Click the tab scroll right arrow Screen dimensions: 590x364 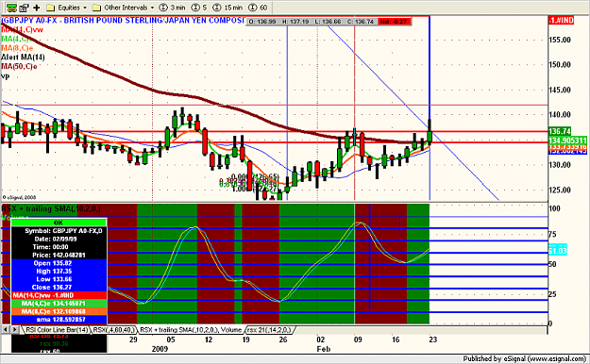point(15,330)
